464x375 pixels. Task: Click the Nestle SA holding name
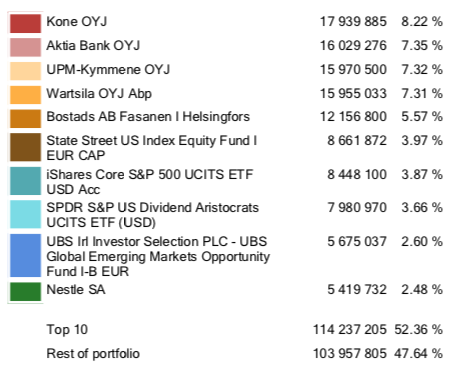76,289
